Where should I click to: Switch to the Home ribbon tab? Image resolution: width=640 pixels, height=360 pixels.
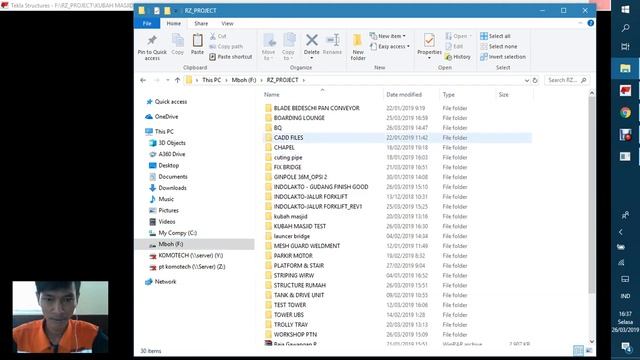pyautogui.click(x=173, y=24)
